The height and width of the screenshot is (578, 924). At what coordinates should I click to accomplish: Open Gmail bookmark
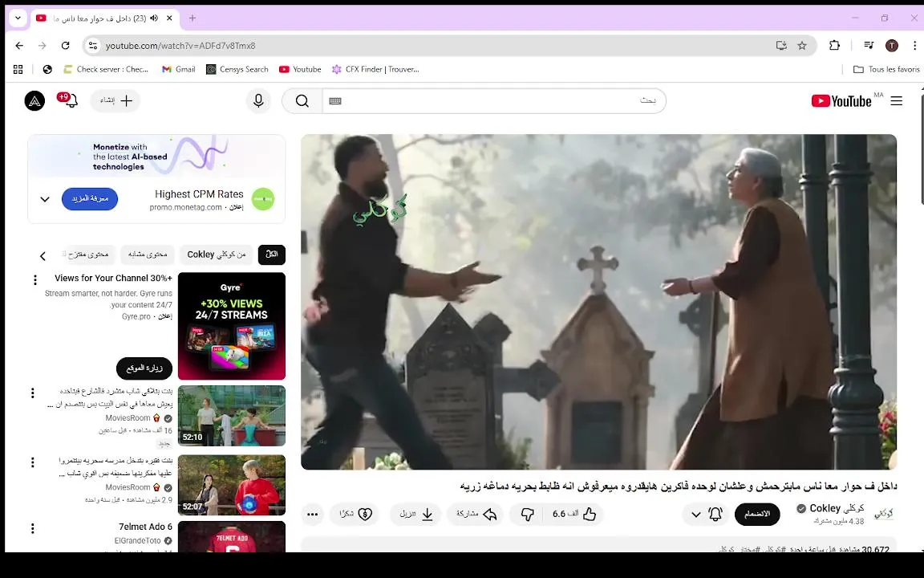pos(179,69)
